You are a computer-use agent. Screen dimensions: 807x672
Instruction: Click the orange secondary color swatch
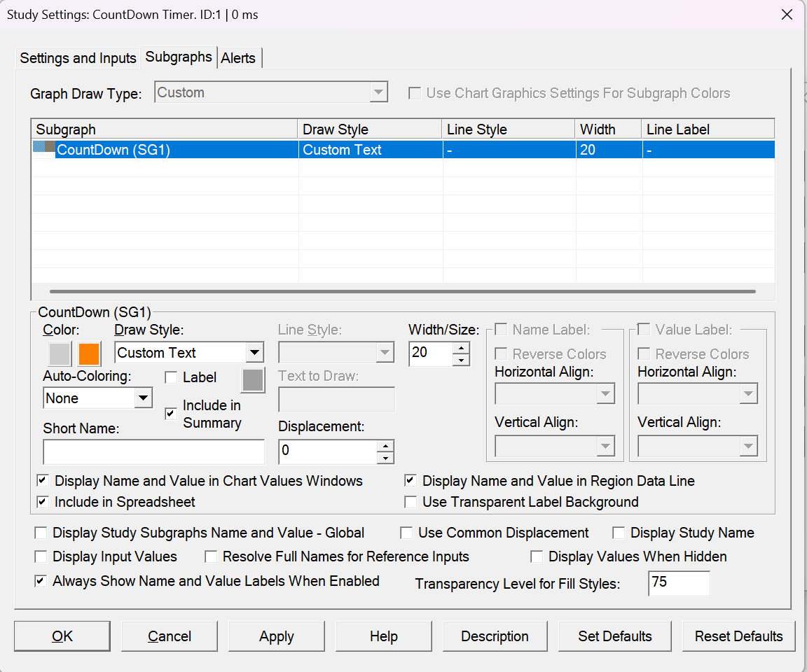pyautogui.click(x=90, y=353)
